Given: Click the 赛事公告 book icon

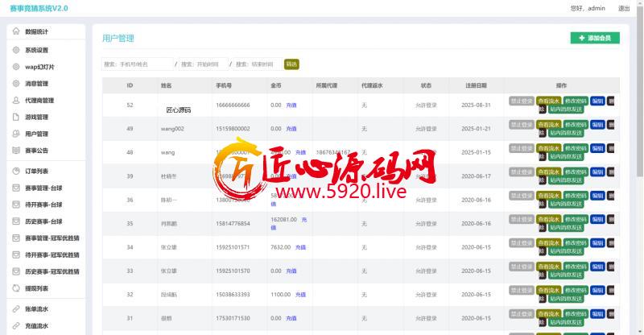Looking at the screenshot, I should pyautogui.click(x=16, y=151).
